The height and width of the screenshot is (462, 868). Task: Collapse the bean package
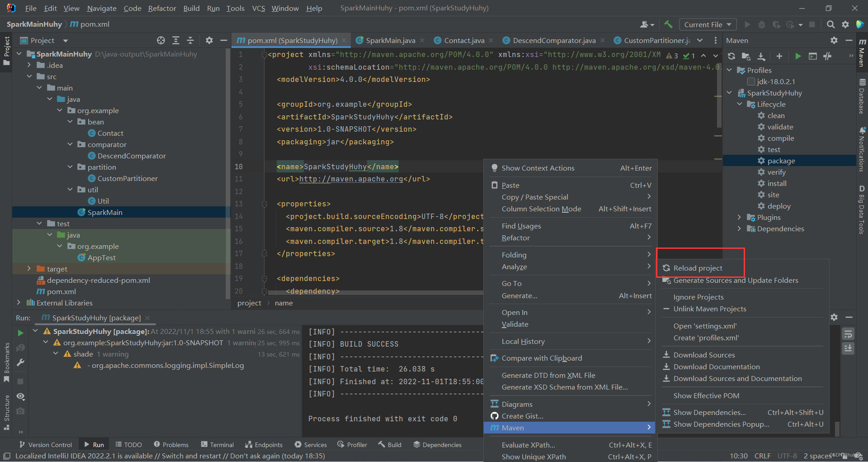click(x=70, y=122)
